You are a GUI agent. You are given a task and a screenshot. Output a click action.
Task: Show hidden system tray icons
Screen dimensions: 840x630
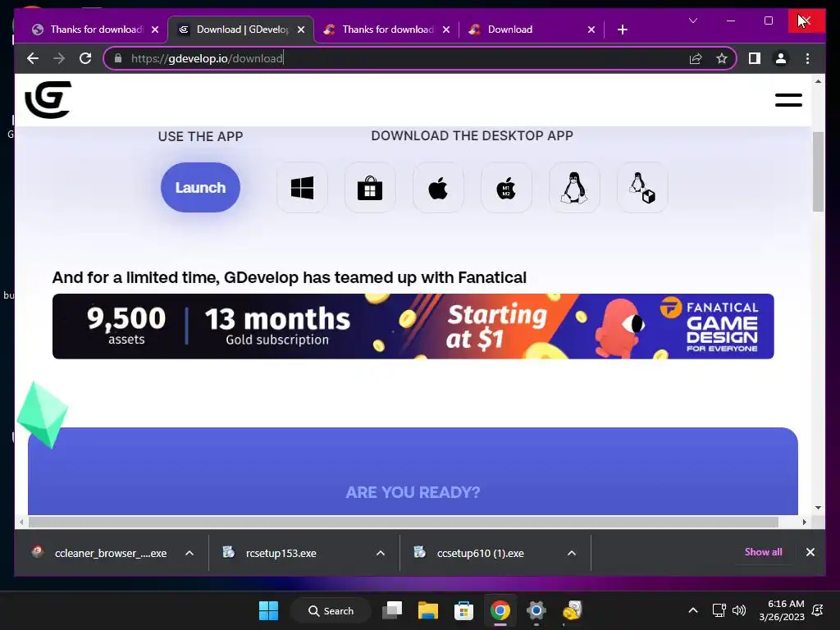[x=692, y=610]
